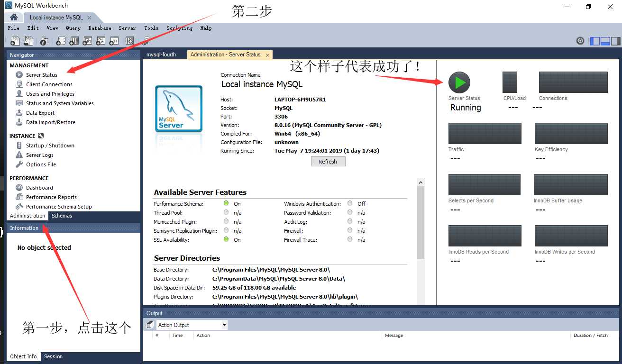This screenshot has width=622, height=364.
Task: Click the Dashboard gauge icon
Action: point(19,188)
